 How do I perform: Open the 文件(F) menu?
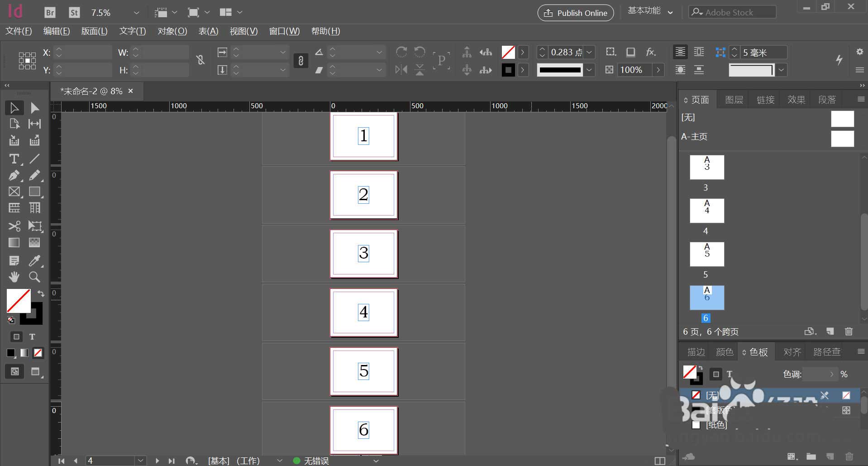coord(19,31)
